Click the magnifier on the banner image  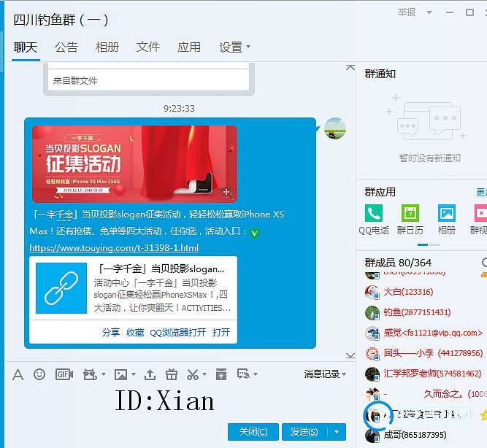tap(227, 193)
